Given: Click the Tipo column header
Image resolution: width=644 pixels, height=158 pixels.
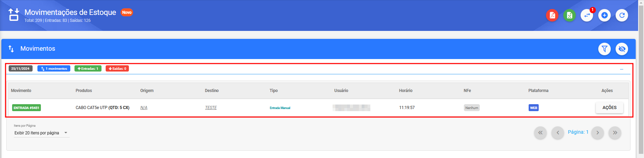Looking at the screenshot, I should [274, 91].
